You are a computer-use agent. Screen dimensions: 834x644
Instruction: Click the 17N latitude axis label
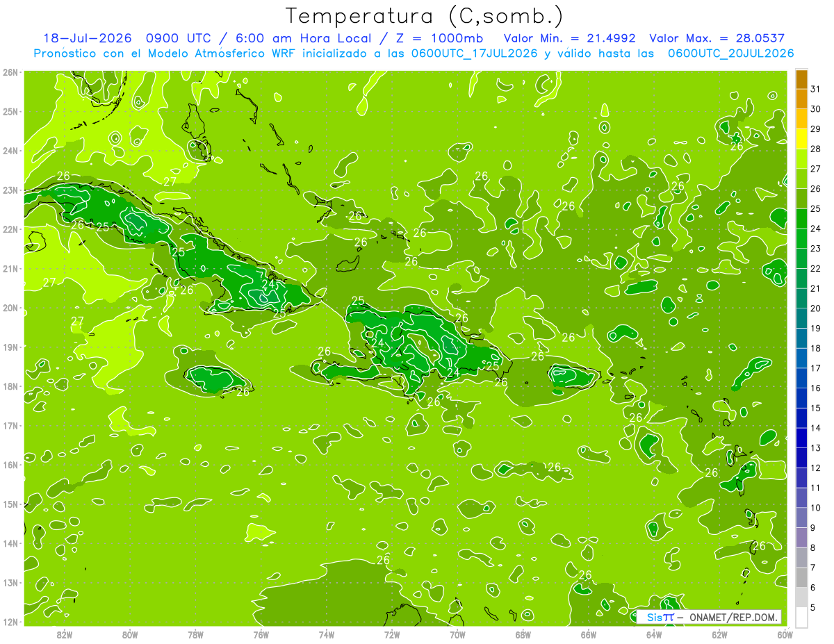(10, 425)
